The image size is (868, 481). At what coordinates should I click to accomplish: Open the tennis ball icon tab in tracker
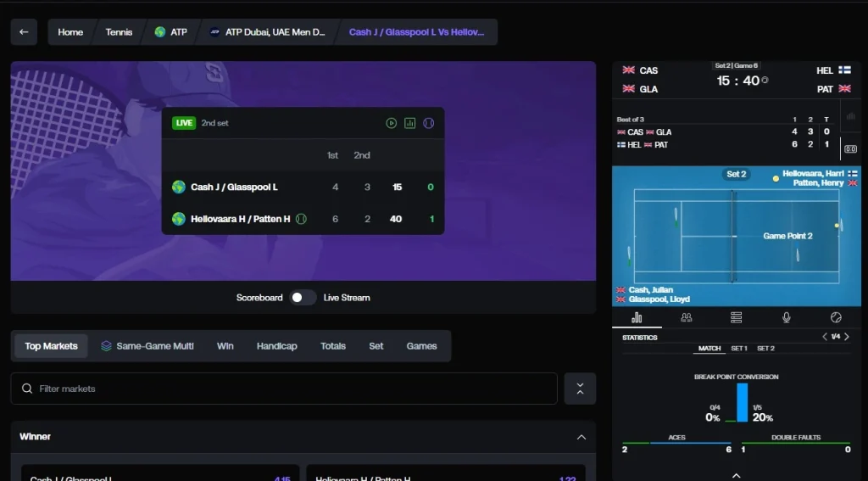(836, 317)
